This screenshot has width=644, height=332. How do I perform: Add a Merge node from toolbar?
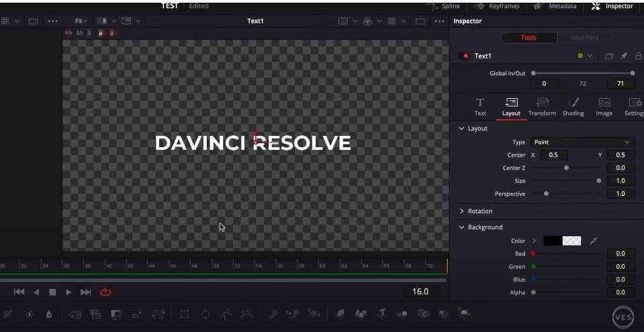click(x=75, y=315)
